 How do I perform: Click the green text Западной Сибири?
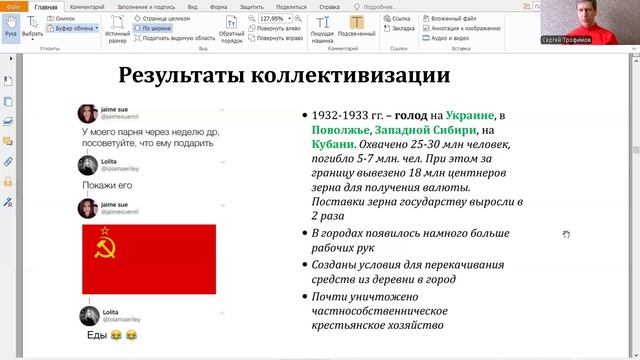[x=425, y=130]
